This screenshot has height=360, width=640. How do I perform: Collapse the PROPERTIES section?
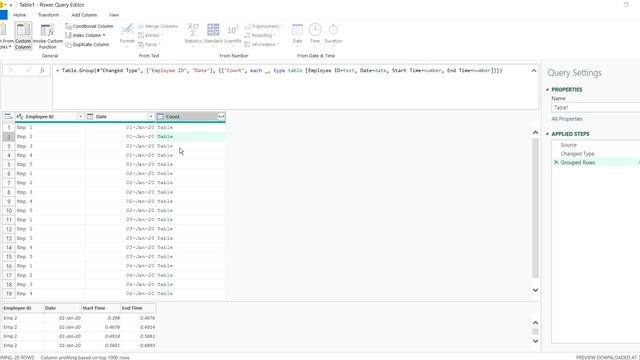(548, 89)
